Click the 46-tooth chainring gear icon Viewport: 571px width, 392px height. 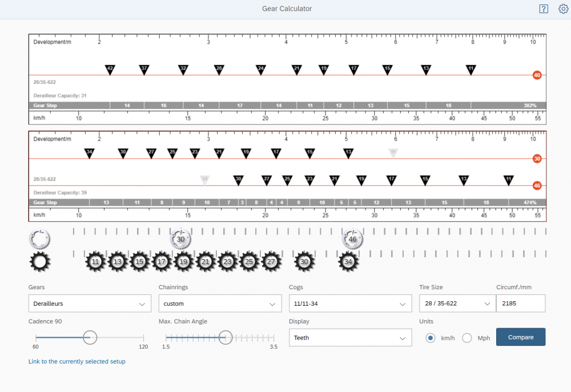click(x=352, y=240)
